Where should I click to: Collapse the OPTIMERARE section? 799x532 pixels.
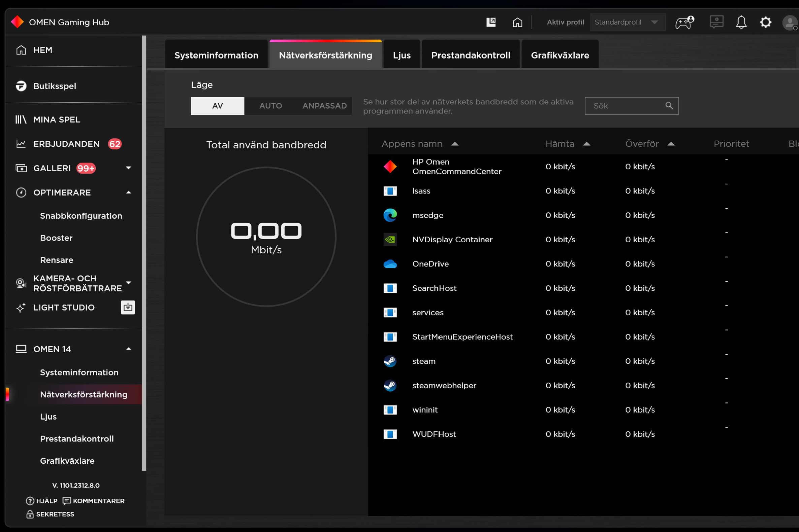[128, 192]
